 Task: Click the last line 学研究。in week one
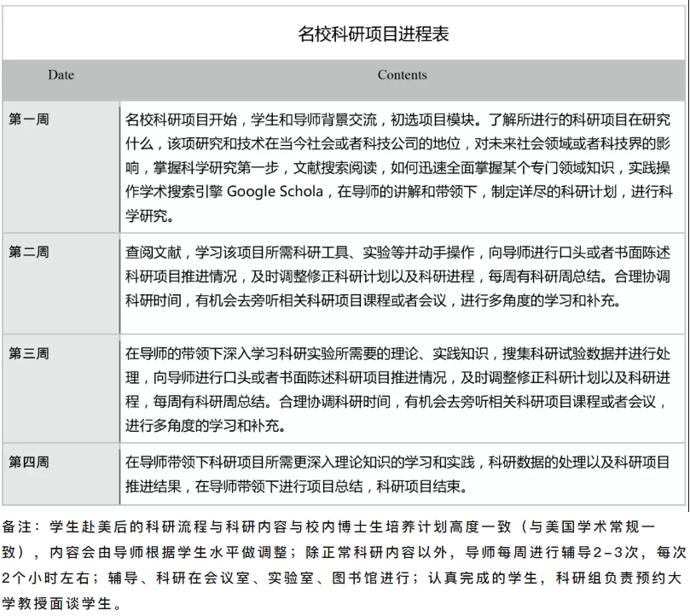(149, 215)
